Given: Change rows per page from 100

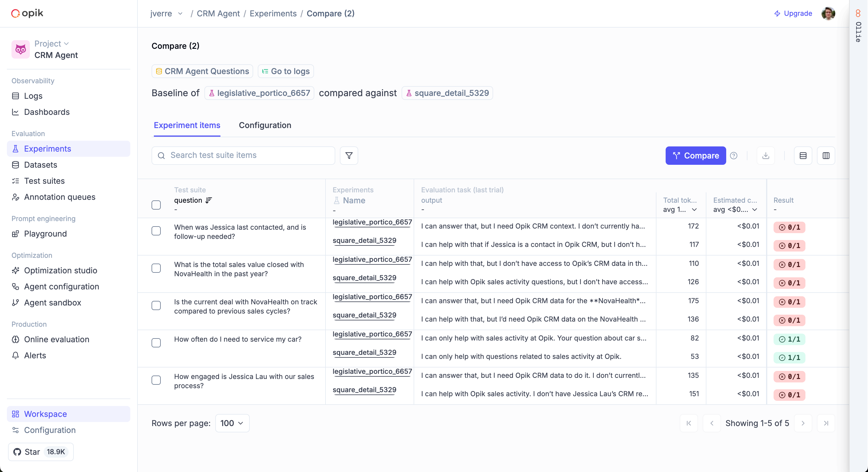Looking at the screenshot, I should tap(232, 423).
